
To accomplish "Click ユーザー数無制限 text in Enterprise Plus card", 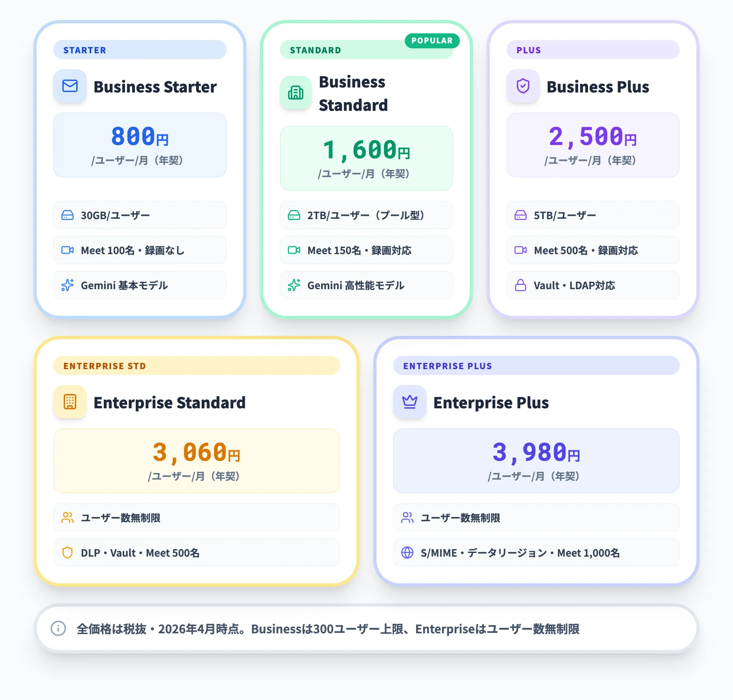I will pos(461,518).
